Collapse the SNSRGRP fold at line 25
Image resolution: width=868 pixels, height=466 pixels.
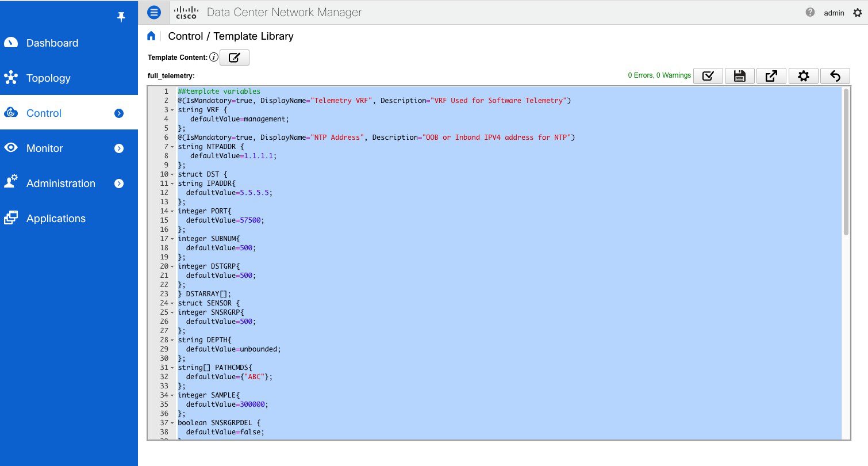(172, 312)
